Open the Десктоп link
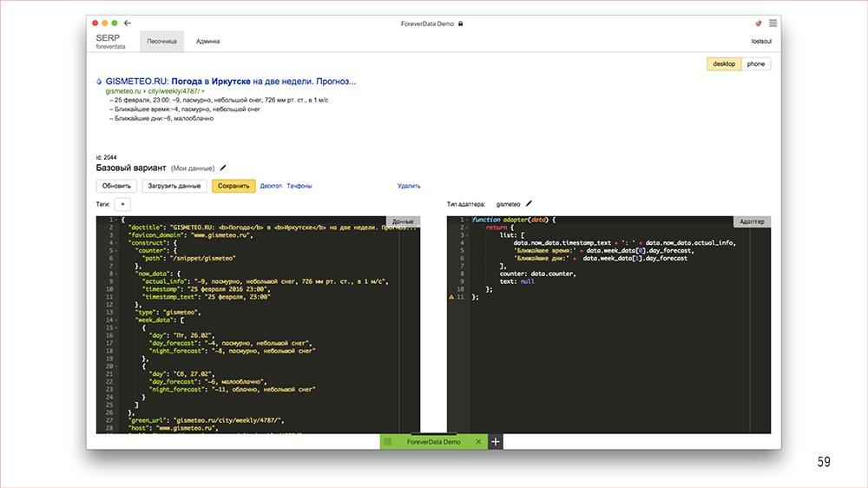Image resolution: width=868 pixels, height=488 pixels. (x=271, y=186)
